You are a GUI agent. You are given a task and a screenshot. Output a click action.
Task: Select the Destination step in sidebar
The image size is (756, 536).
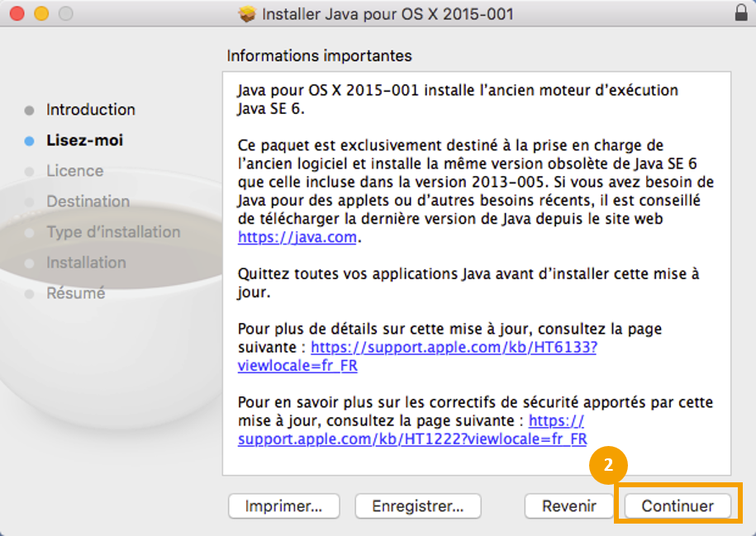click(x=88, y=202)
